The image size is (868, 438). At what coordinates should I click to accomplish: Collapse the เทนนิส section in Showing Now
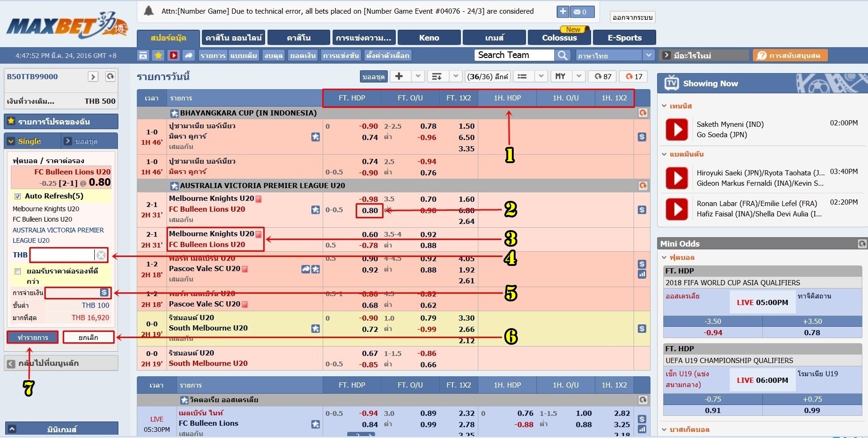[x=664, y=106]
